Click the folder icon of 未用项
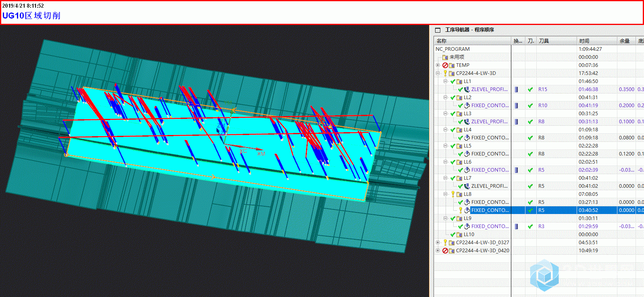The height and width of the screenshot is (297, 644). pos(445,57)
